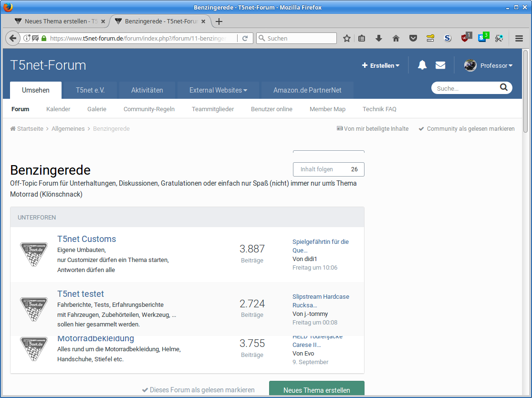Reload the page with the refresh icon
The height and width of the screenshot is (398, 532).
point(245,38)
